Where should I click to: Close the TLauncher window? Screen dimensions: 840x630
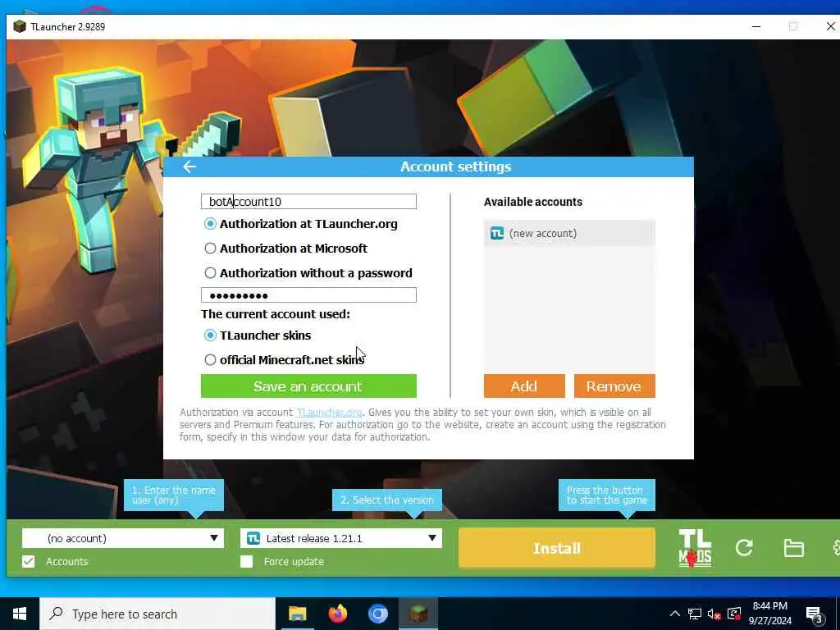(x=830, y=26)
